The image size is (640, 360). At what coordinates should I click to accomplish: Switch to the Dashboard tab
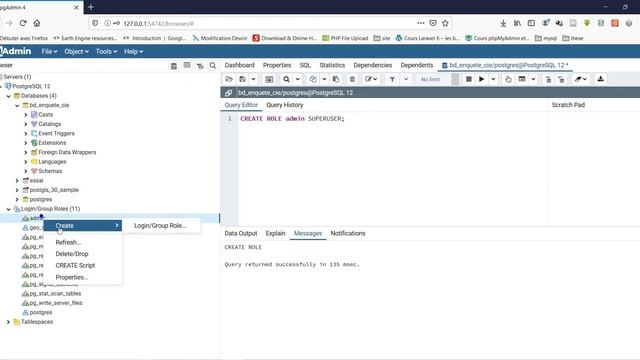tap(239, 65)
